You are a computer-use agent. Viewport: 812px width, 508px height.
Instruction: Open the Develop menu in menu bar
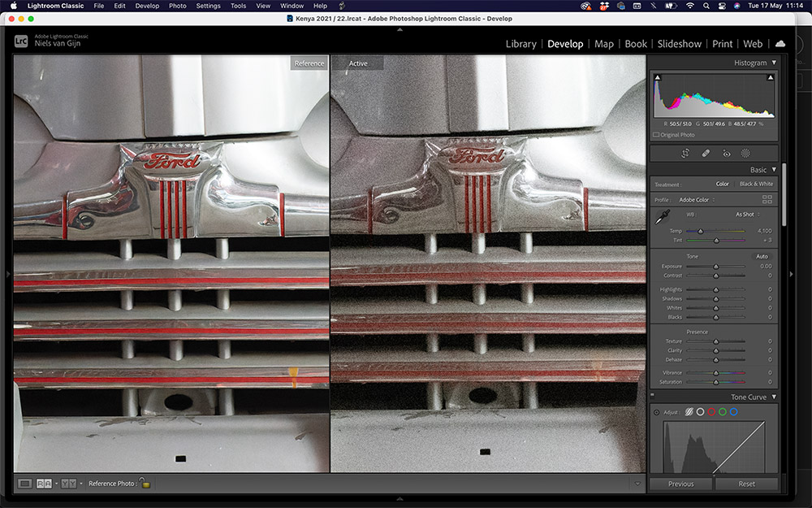pyautogui.click(x=147, y=6)
